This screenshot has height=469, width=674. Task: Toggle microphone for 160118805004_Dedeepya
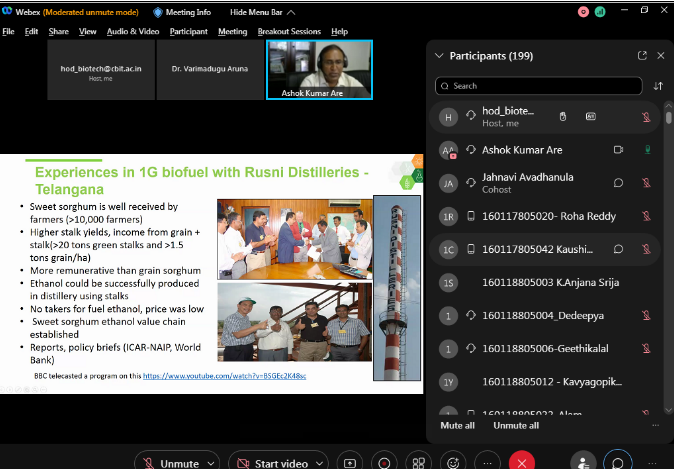pos(646,316)
